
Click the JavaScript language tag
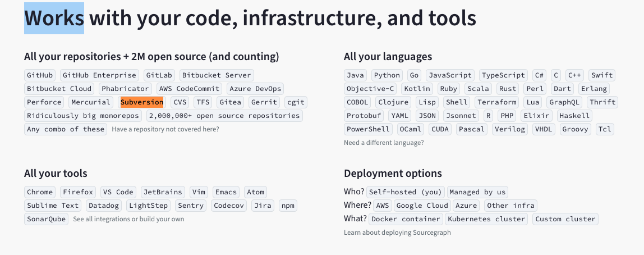click(450, 75)
